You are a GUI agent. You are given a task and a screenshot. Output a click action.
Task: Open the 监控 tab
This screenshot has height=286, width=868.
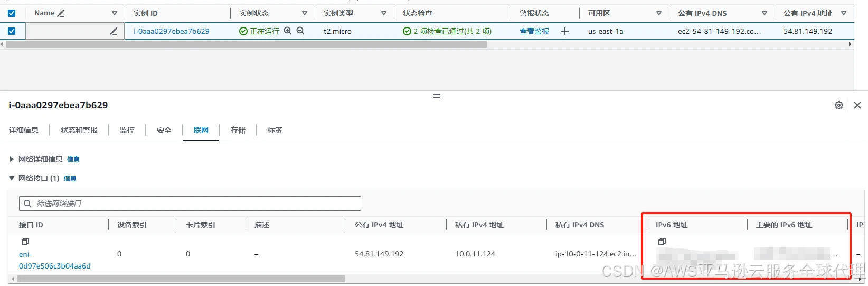point(127,130)
